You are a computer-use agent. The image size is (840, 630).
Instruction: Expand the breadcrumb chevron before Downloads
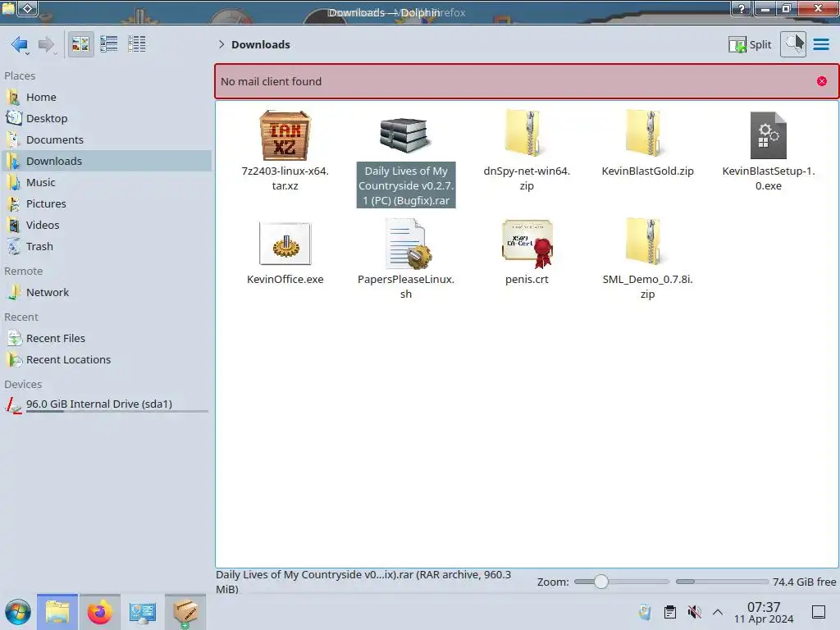coord(221,44)
